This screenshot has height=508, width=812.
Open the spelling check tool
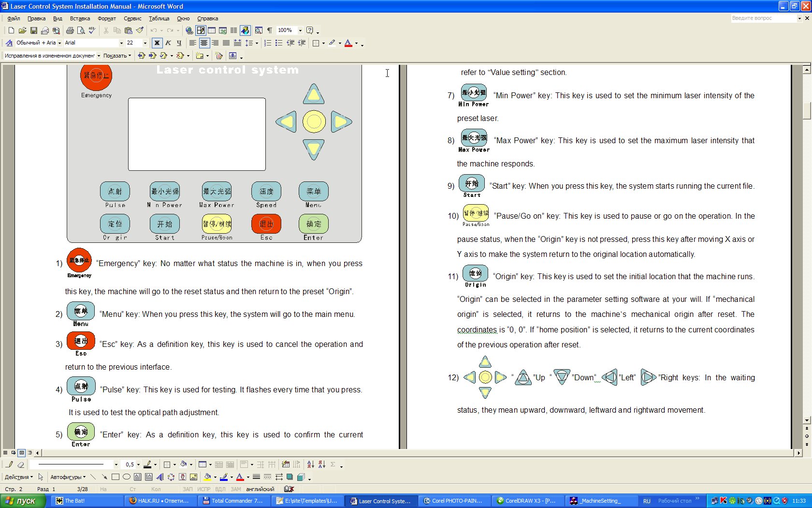click(x=92, y=30)
